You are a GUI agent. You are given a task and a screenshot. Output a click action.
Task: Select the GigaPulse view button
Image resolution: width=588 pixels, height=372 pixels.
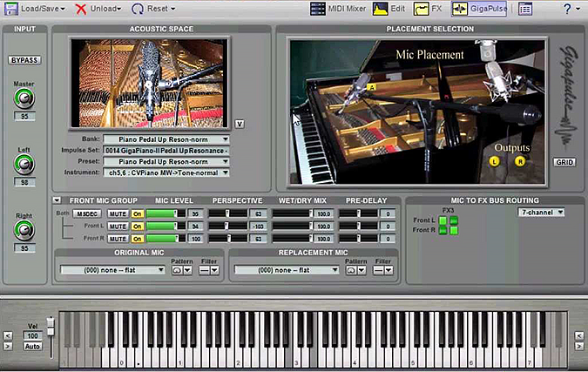click(479, 9)
